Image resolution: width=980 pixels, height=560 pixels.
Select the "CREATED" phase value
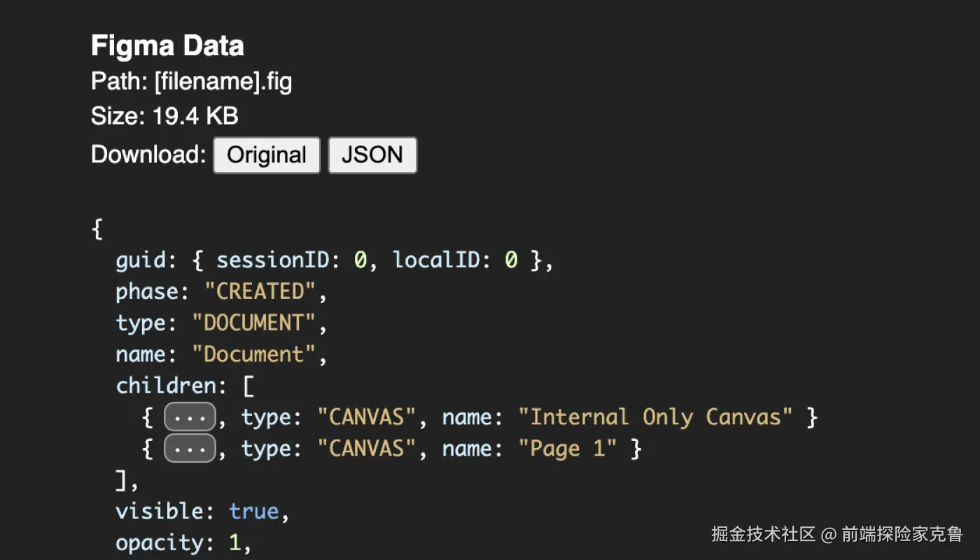point(260,292)
